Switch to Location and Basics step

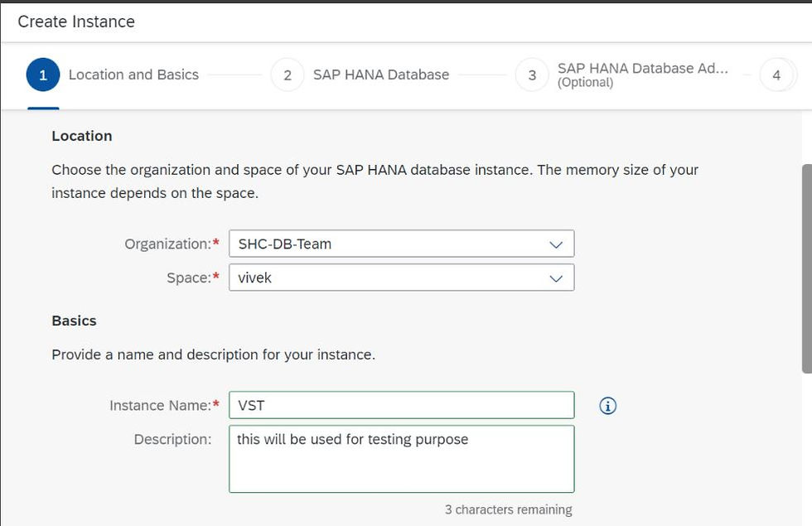pyautogui.click(x=133, y=75)
